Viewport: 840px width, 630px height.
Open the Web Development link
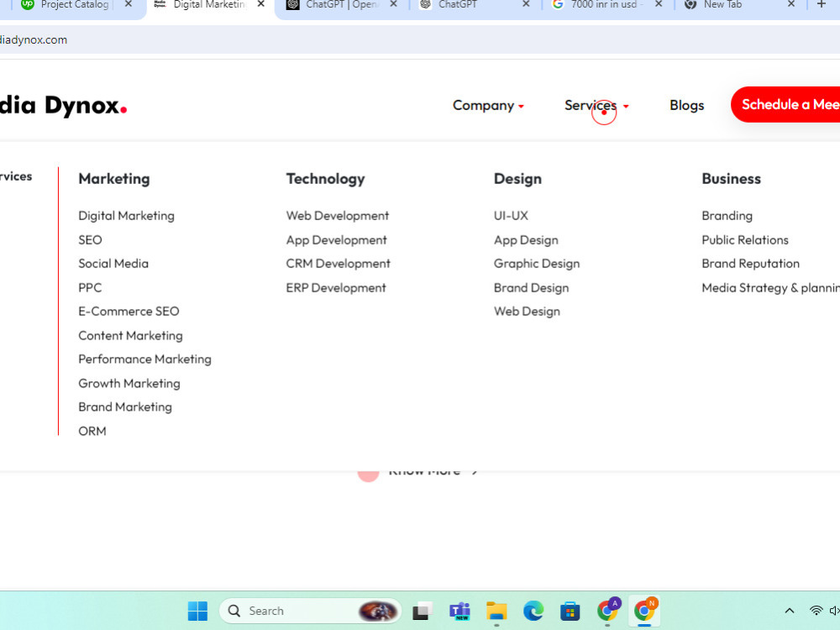point(338,216)
